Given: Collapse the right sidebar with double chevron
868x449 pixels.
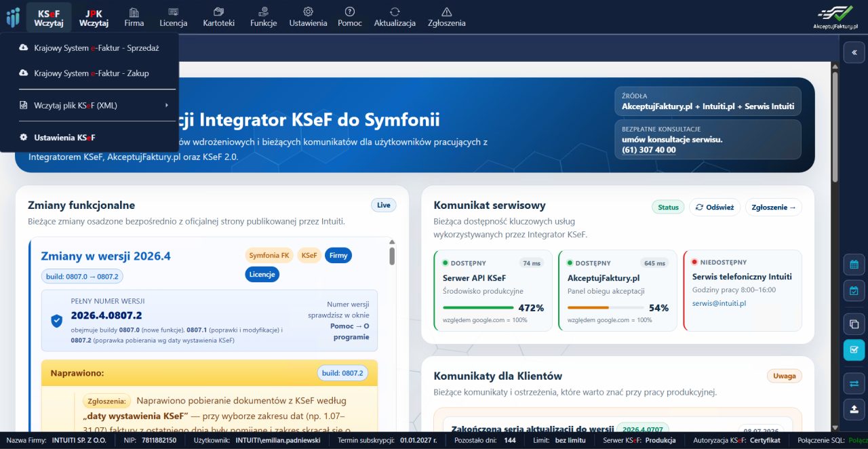Looking at the screenshot, I should click(x=854, y=52).
